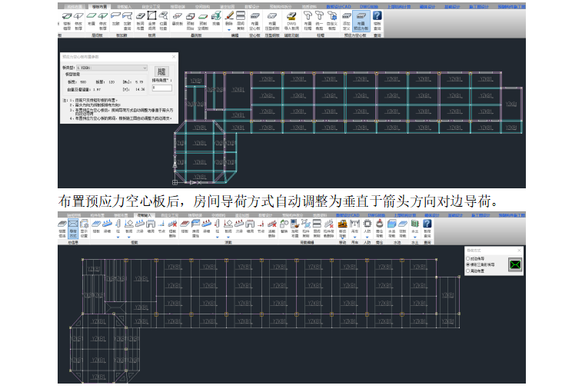Open the 板类型 combo box in parameters dialog

(111, 68)
